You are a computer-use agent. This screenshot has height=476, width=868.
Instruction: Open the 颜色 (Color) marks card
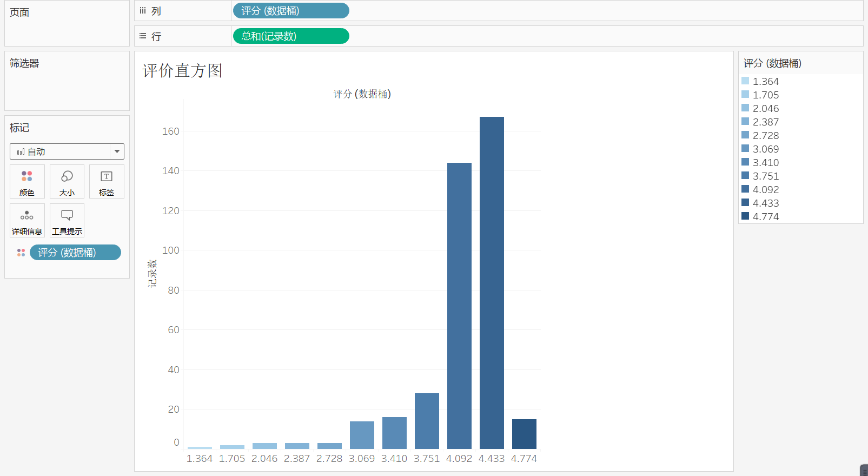pos(27,182)
